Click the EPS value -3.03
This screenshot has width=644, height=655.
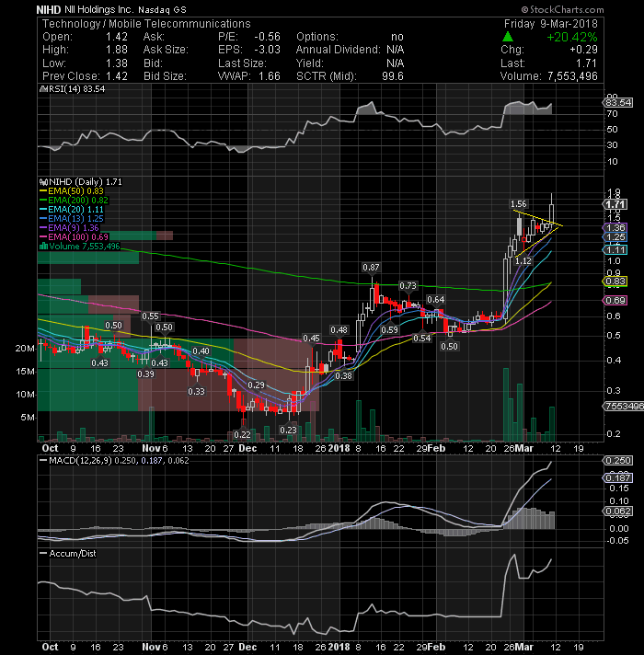tap(267, 50)
